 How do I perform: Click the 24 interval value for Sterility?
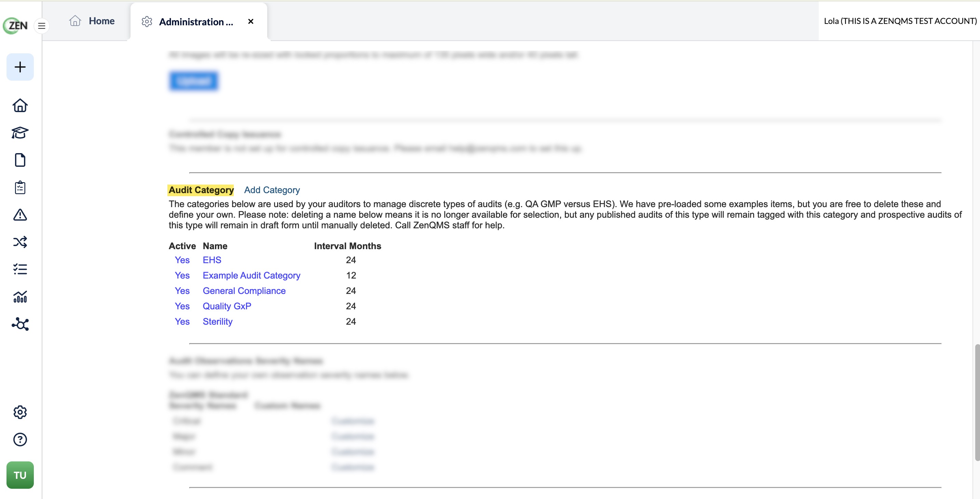pos(351,322)
